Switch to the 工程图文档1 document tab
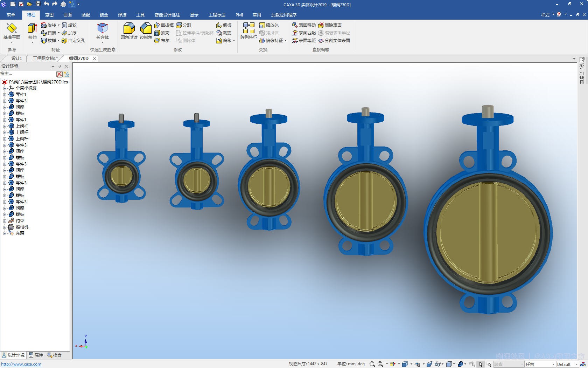This screenshot has width=588, height=368. coord(45,59)
